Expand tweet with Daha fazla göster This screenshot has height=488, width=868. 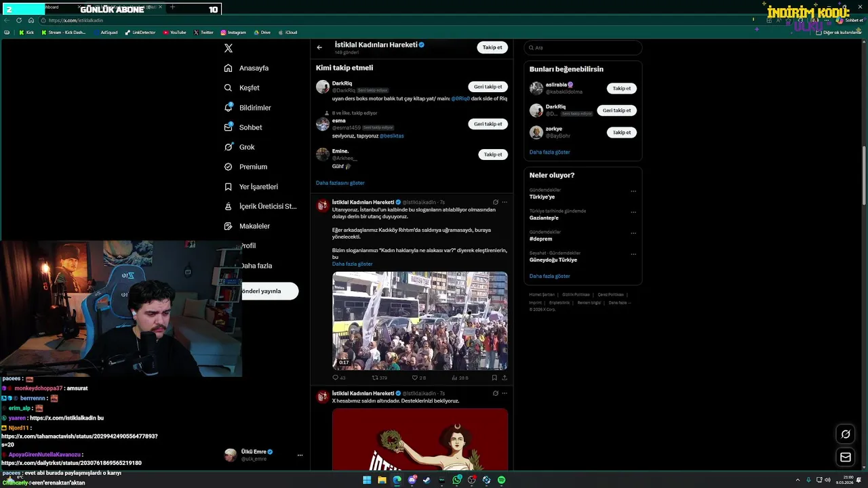point(352,264)
